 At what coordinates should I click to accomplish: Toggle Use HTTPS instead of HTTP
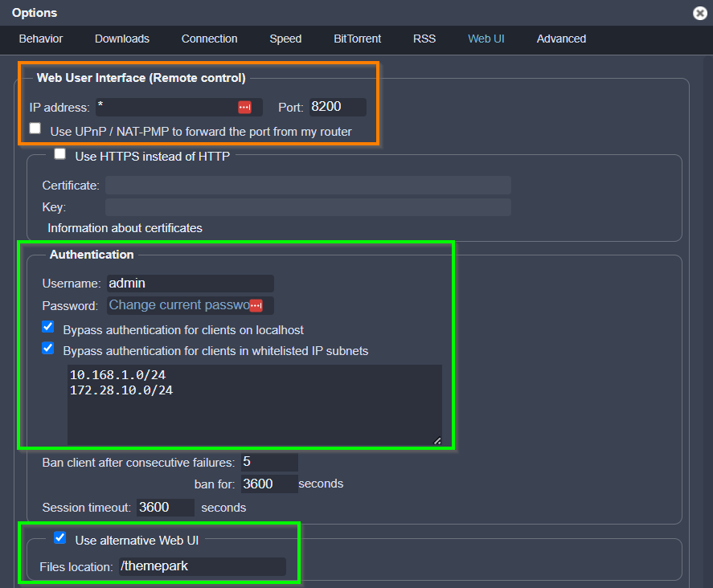(x=60, y=154)
